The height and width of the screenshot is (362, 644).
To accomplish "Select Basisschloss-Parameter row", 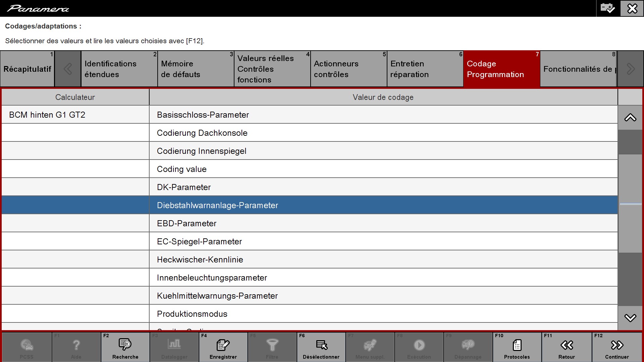I will coord(383,115).
